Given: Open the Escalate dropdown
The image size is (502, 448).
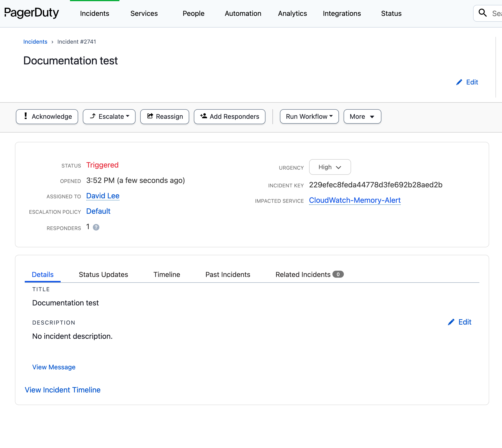Looking at the screenshot, I should click(x=109, y=116).
